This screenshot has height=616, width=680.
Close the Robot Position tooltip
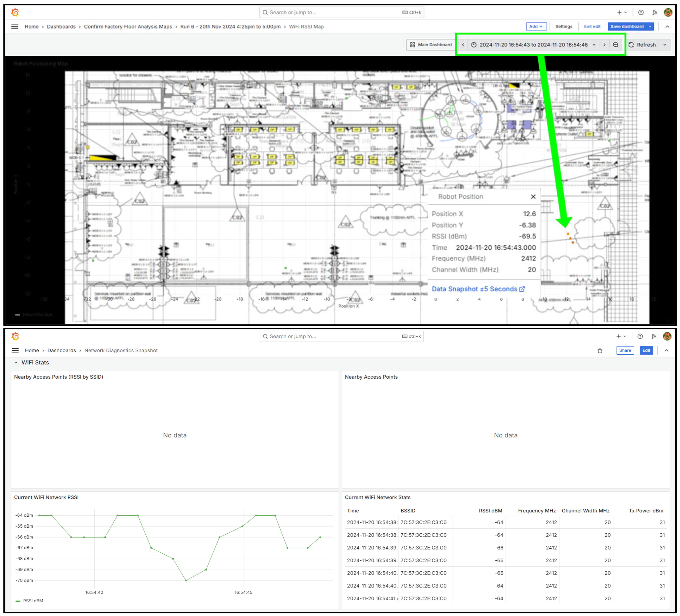click(x=533, y=197)
